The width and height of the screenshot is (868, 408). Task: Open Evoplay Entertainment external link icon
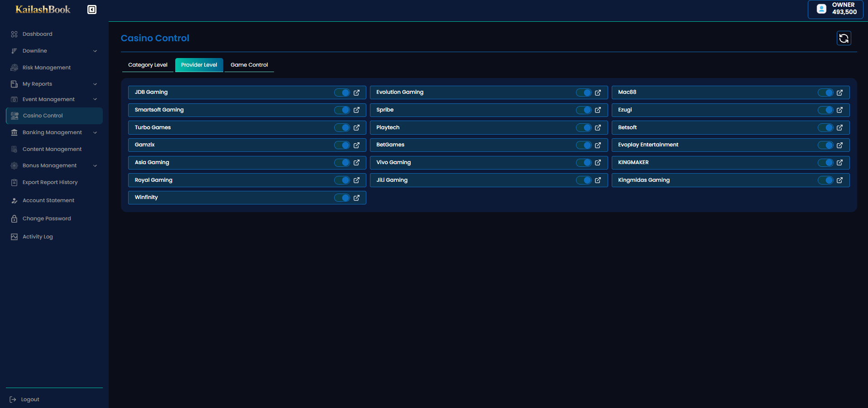(839, 145)
